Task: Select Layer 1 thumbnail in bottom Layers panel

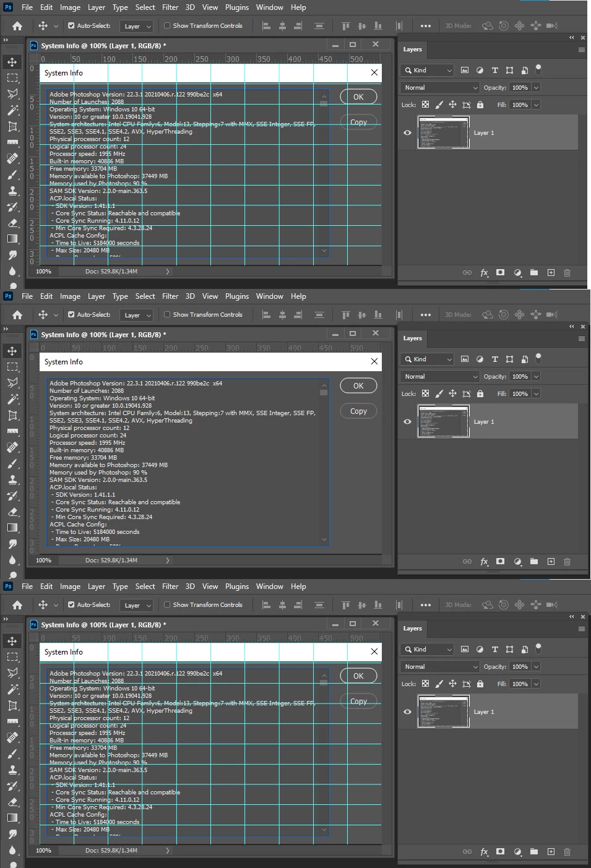Action: pos(444,711)
